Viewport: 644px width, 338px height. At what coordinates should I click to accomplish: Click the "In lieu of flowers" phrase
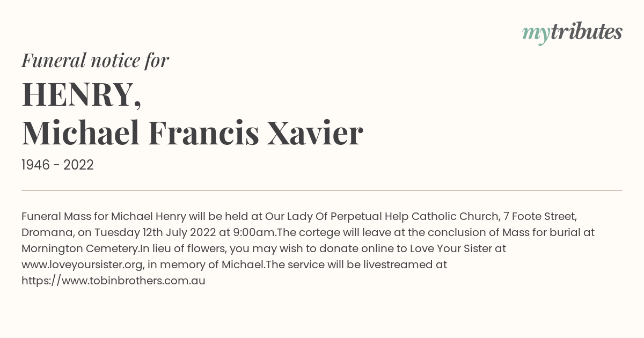pyautogui.click(x=184, y=248)
